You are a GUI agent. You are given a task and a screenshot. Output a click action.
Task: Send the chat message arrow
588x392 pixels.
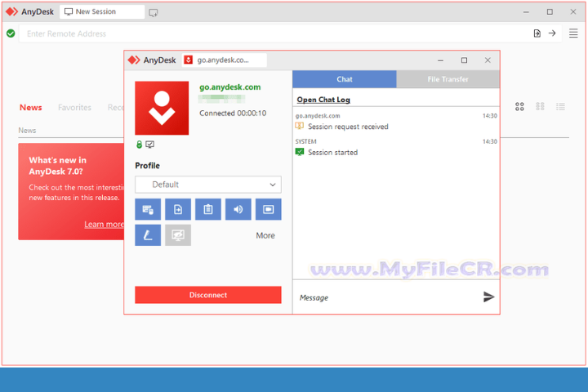click(x=488, y=297)
